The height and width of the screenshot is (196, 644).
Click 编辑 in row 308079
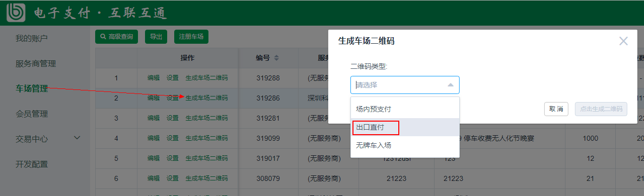pyautogui.click(x=154, y=178)
